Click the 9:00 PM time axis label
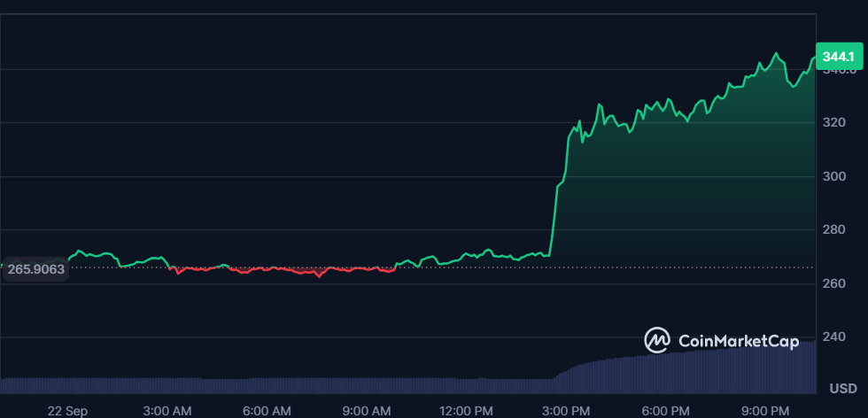Viewport: 868px width, 418px height. coord(765,411)
